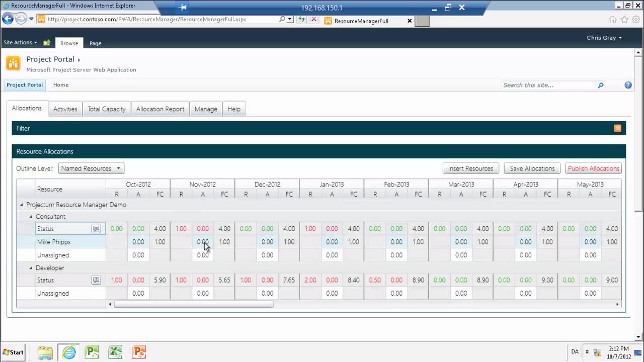644x362 pixels.
Task: Open the Page ribbon tab
Action: tap(96, 43)
